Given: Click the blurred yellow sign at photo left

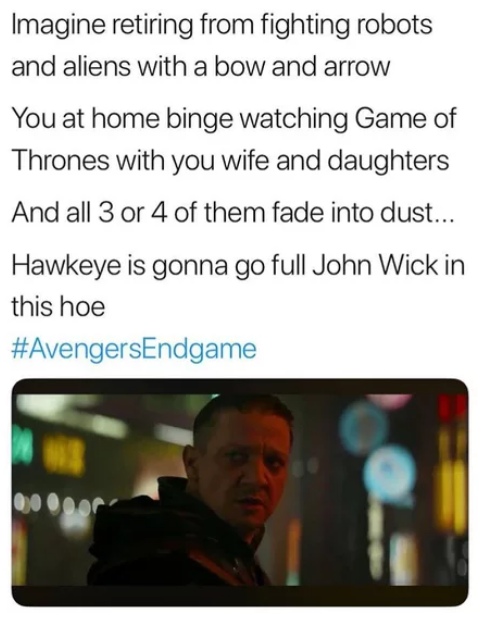Looking at the screenshot, I should pos(64,455).
